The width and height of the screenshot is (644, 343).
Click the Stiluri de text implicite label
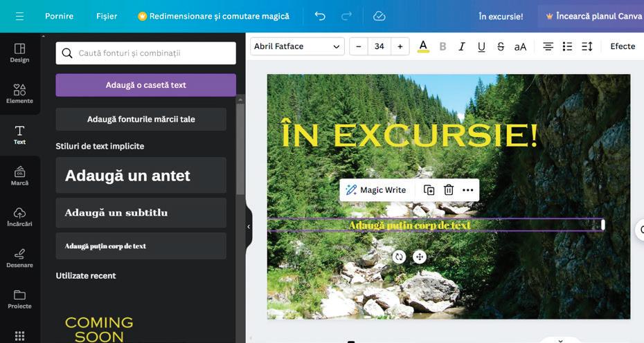(x=100, y=146)
